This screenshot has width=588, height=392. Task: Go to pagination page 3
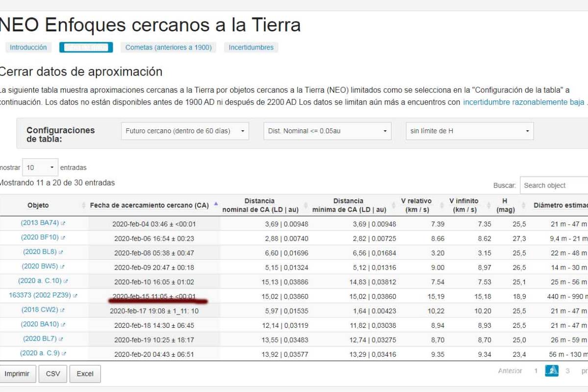coord(567,371)
